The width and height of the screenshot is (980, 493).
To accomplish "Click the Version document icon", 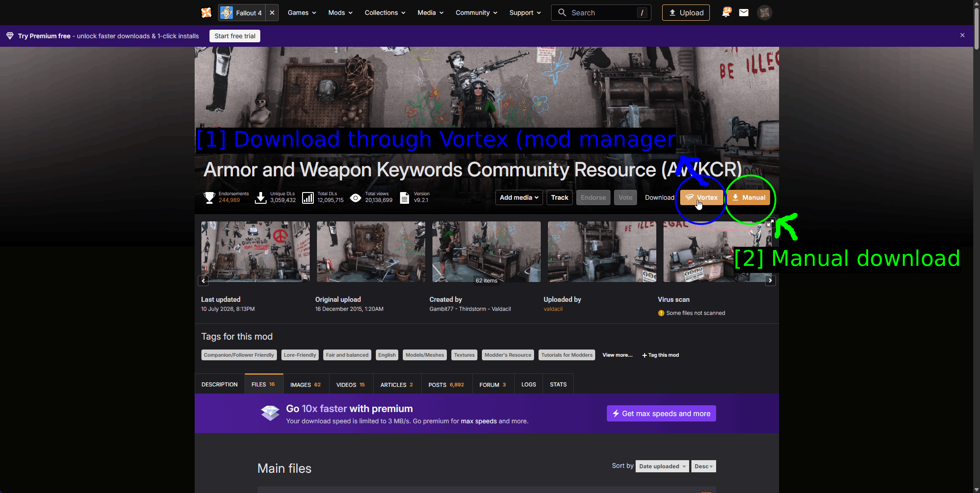I will [405, 197].
